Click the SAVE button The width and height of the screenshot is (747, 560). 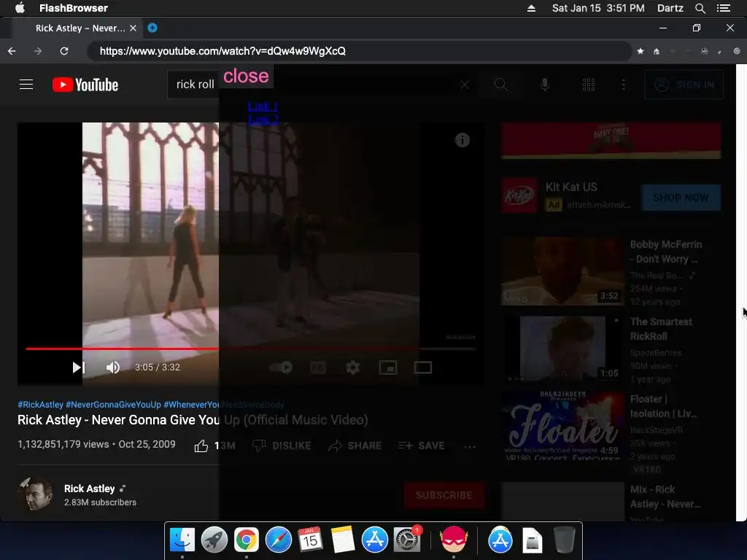pyautogui.click(x=422, y=446)
